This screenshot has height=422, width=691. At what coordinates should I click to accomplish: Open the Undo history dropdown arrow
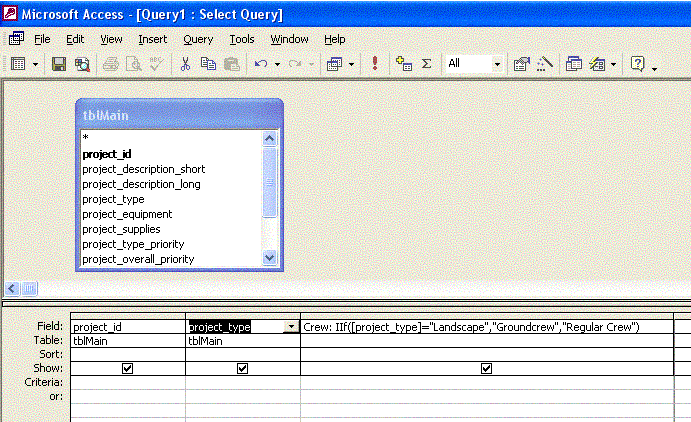coord(277,64)
